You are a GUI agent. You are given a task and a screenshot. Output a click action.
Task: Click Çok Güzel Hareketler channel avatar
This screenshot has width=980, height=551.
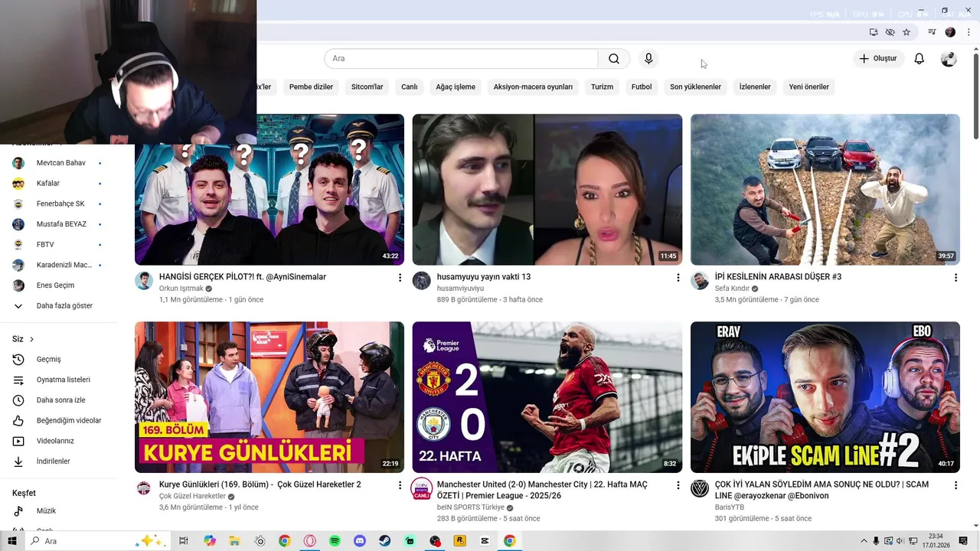[144, 488]
